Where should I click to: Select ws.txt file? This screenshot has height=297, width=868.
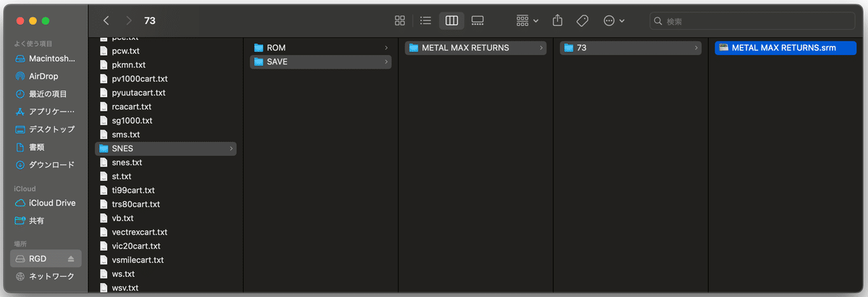point(166,274)
